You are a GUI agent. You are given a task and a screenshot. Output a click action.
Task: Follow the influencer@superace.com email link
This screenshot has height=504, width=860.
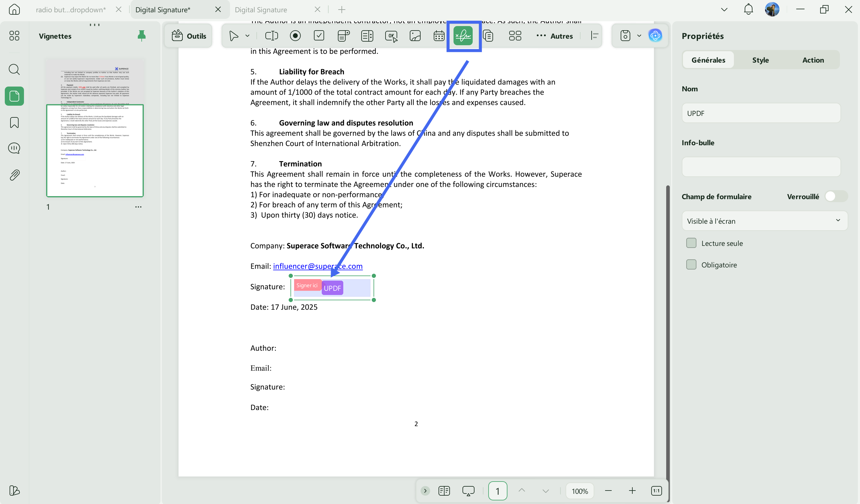pyautogui.click(x=318, y=266)
